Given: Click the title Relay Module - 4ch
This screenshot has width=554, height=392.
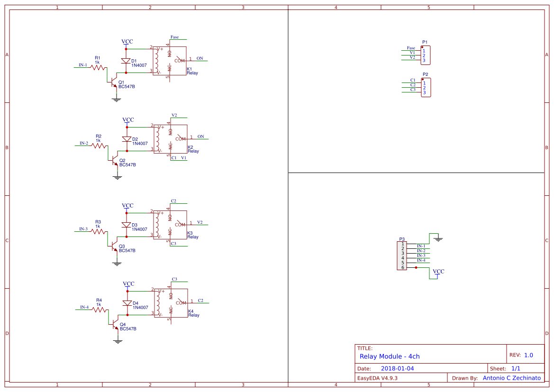Looking at the screenshot, I should pyautogui.click(x=390, y=356).
